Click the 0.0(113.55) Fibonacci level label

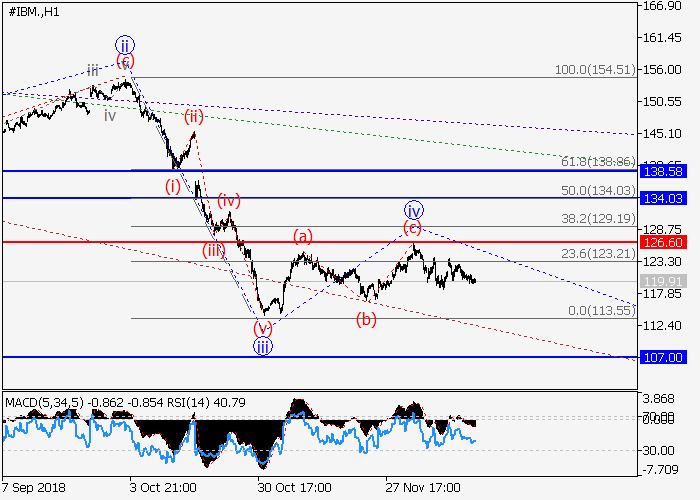(x=603, y=311)
